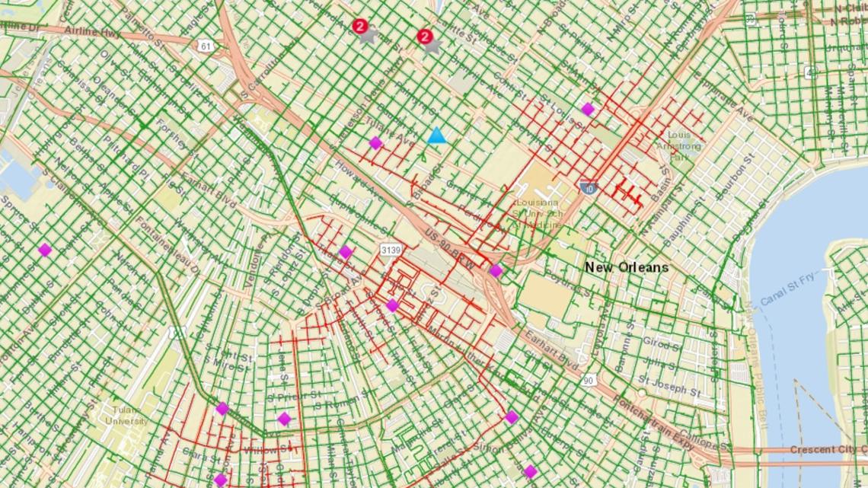Click the 90 shield near St Joseph St
Screen dimensions: 868x488
(589, 380)
